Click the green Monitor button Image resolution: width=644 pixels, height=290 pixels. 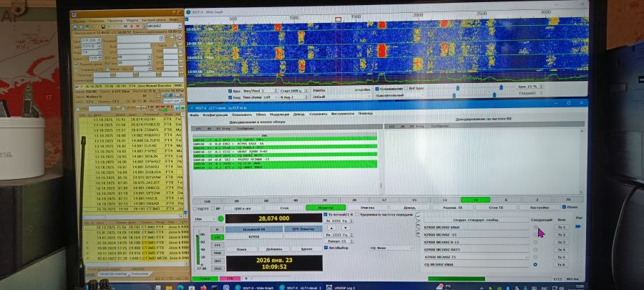(326, 207)
